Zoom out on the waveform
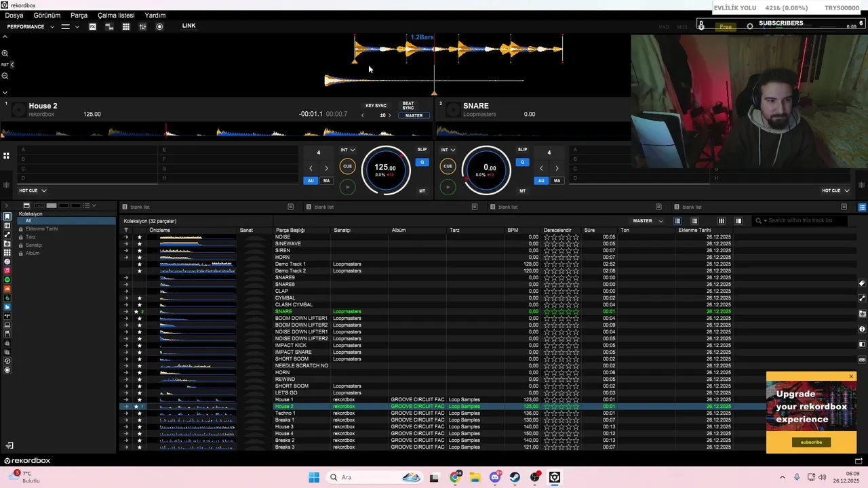 [x=5, y=76]
